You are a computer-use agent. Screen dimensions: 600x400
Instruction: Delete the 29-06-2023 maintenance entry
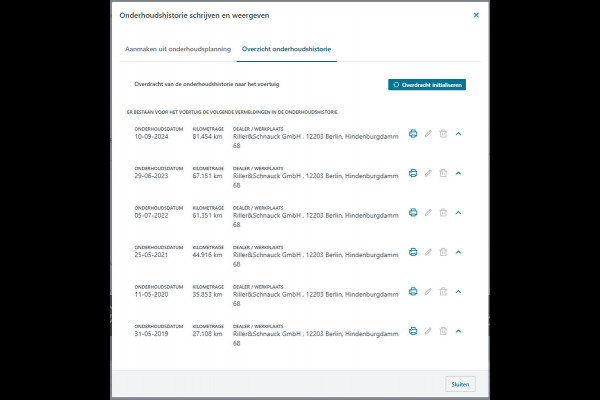(443, 173)
